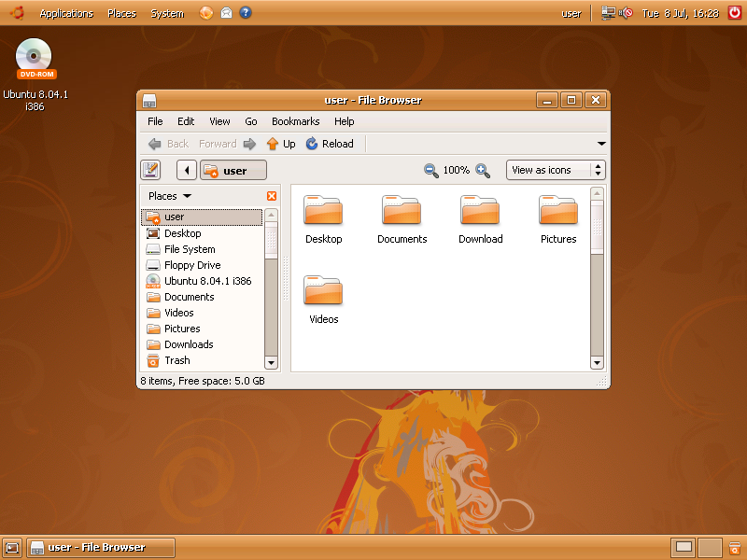Screen dimensions: 747x560
Task: Click status bar text '8 items, Free space: 5.0 GB'
Action: tap(203, 381)
